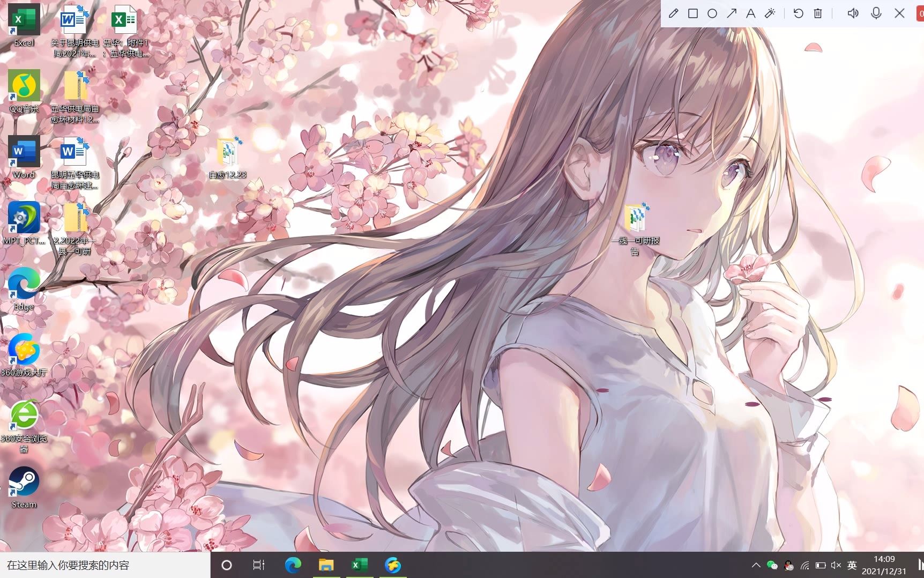The width and height of the screenshot is (924, 578).
Task: Click the red recording indicator button
Action: point(920,13)
